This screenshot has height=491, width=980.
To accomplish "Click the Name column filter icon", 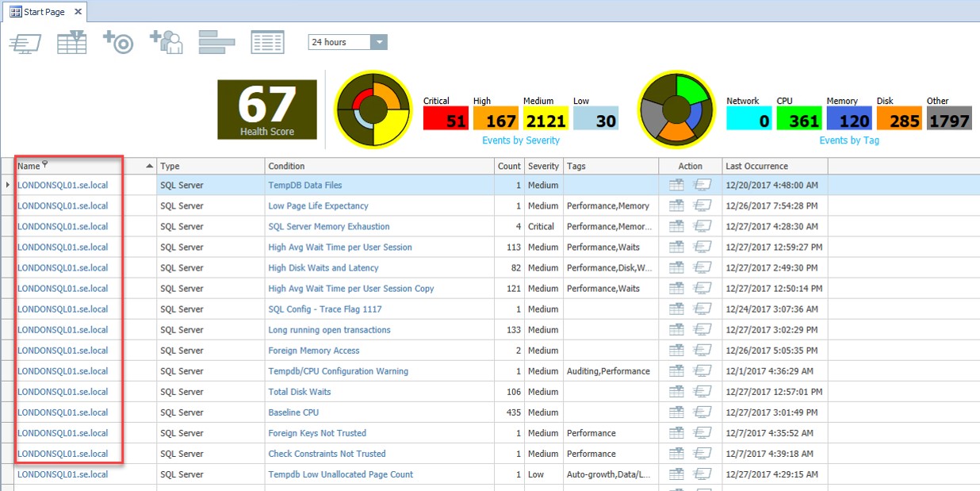I will coord(45,165).
